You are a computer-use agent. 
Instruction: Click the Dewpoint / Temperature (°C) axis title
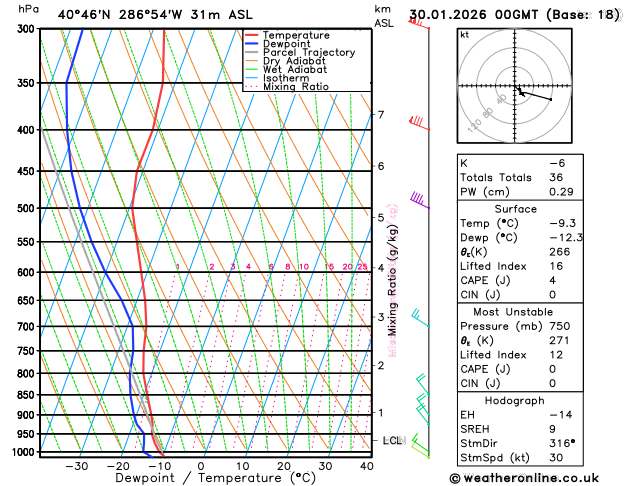tap(215, 478)
